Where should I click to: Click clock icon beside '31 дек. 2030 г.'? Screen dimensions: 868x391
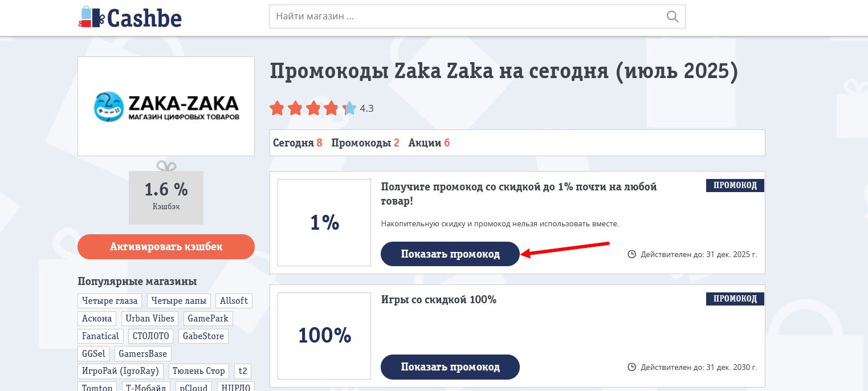click(631, 367)
